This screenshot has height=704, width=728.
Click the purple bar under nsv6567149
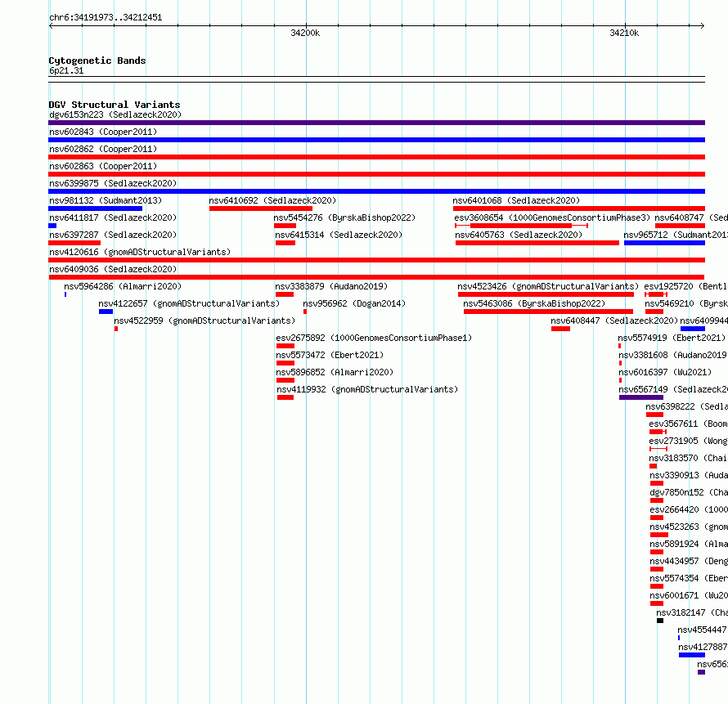(640, 397)
